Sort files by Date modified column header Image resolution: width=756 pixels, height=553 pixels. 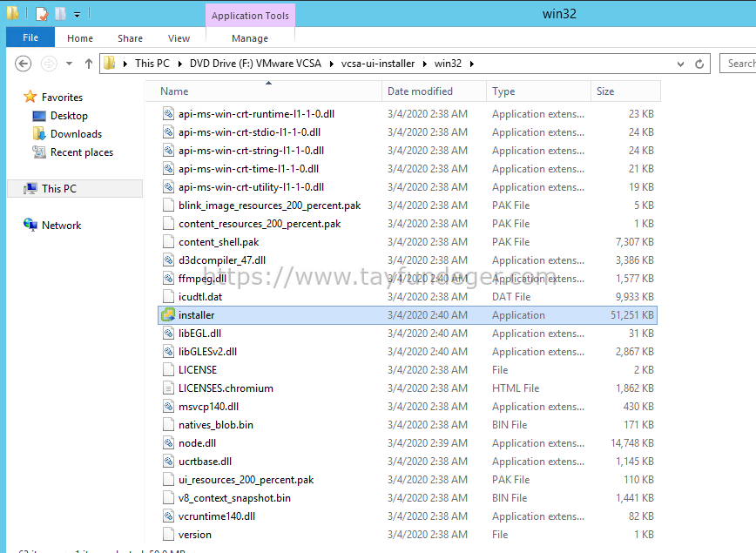pos(434,91)
